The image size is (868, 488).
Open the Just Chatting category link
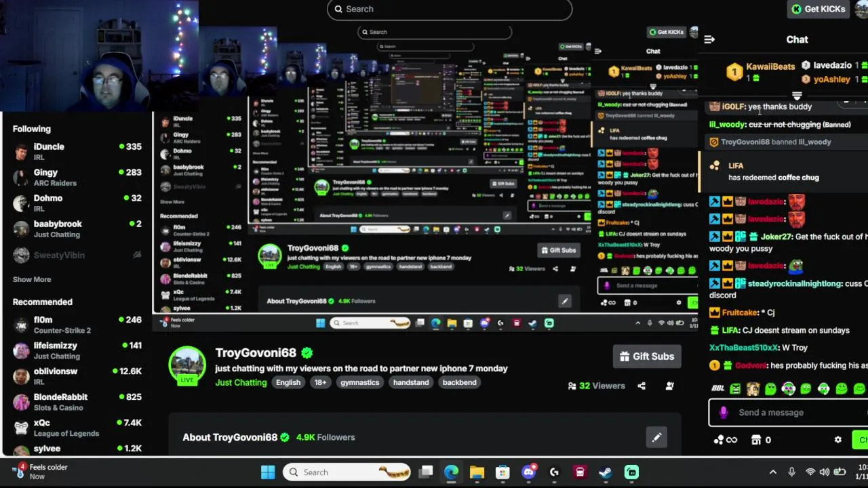pos(241,382)
